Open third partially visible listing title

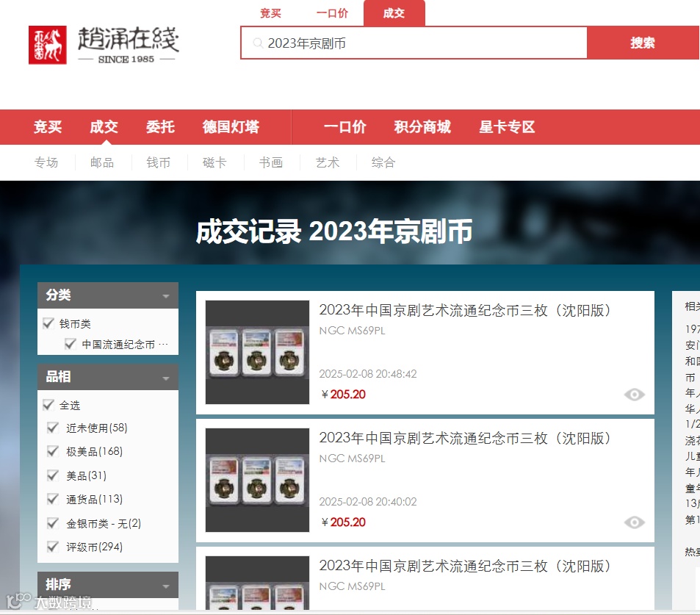point(465,566)
